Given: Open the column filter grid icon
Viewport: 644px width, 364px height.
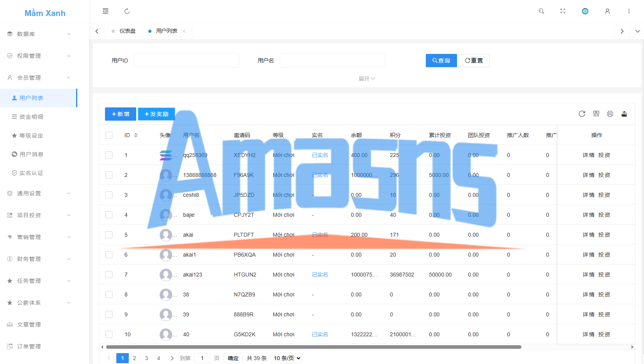Looking at the screenshot, I should click(x=596, y=114).
